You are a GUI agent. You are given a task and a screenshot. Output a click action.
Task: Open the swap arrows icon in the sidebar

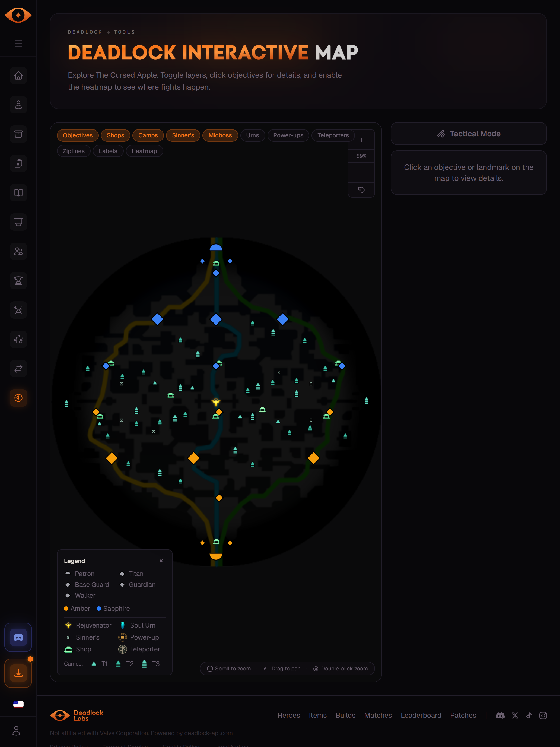coord(18,368)
